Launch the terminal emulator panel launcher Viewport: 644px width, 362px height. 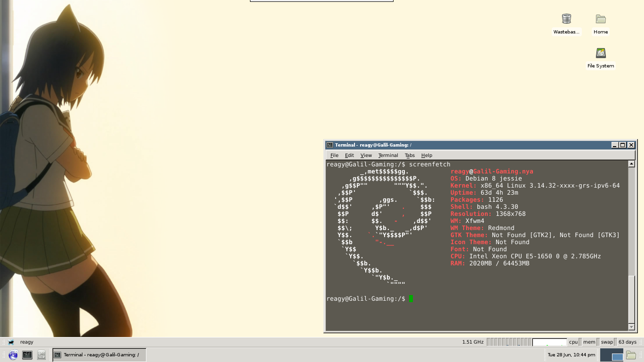click(27, 355)
